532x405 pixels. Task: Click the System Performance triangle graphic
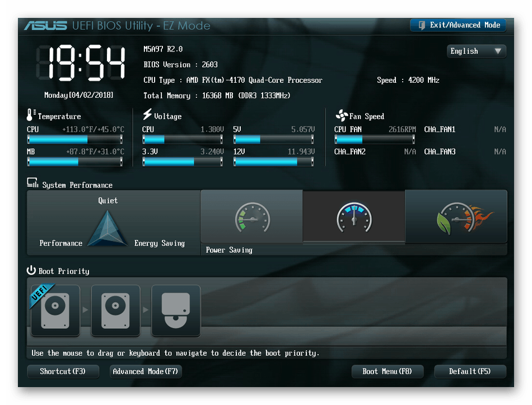point(108,229)
